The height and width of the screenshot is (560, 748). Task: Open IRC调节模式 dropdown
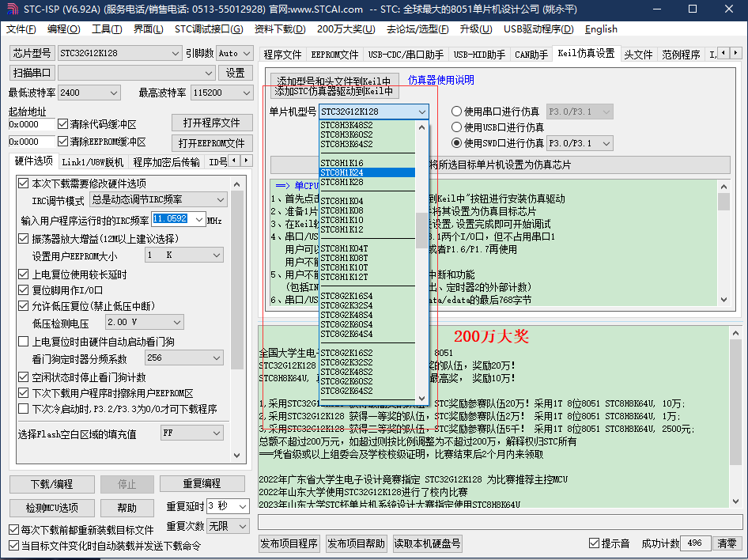(x=158, y=199)
